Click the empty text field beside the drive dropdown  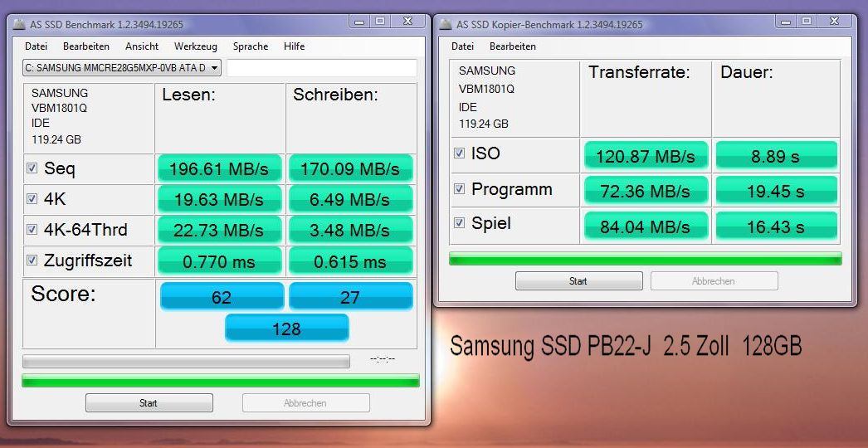[322, 68]
